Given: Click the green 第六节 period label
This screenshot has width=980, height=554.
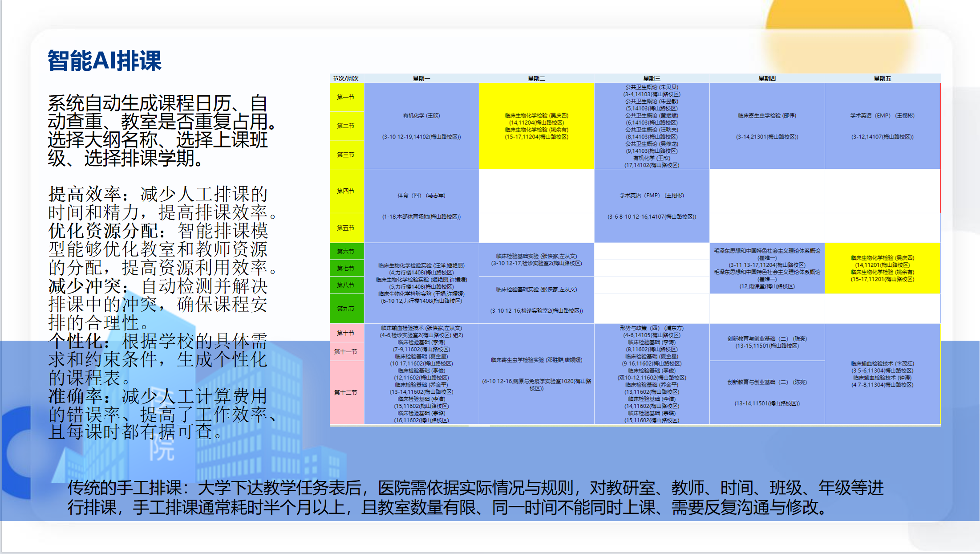Looking at the screenshot, I should coord(346,252).
